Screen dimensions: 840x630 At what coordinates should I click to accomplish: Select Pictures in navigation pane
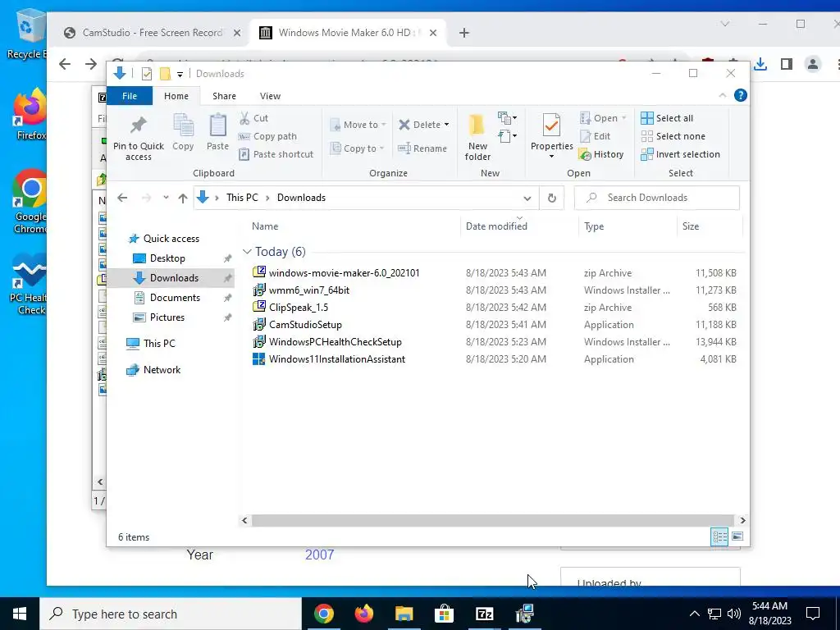coord(167,317)
